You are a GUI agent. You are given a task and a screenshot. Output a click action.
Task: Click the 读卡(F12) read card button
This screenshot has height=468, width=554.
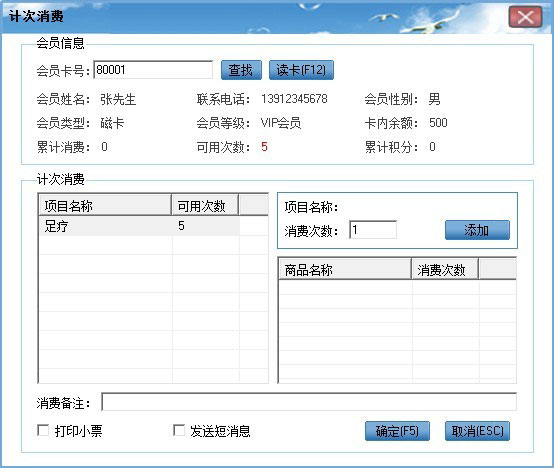pyautogui.click(x=301, y=70)
